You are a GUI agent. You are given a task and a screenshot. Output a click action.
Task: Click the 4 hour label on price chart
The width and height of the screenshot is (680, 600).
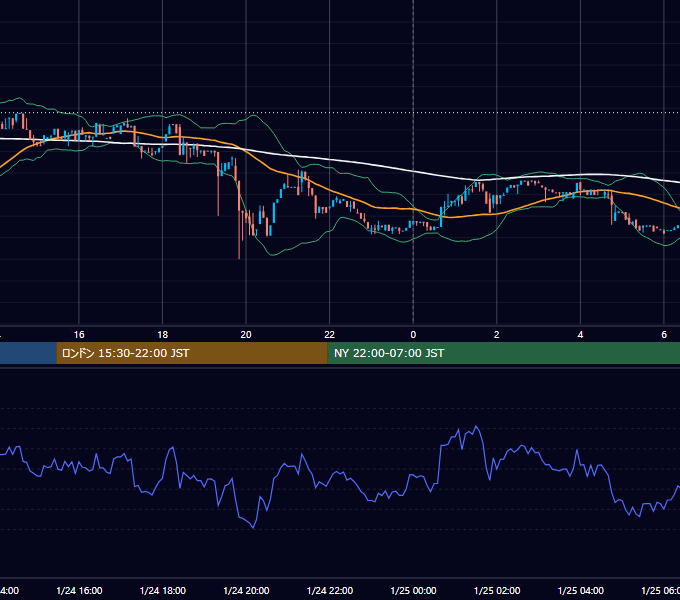pos(580,335)
